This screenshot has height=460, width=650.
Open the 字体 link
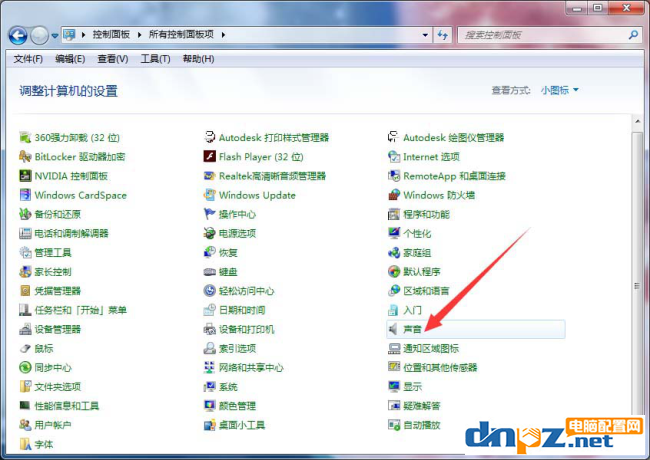(44, 444)
